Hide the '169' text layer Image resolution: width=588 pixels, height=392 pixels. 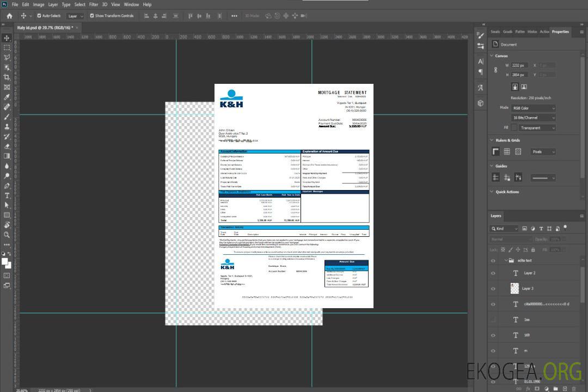(x=493, y=335)
